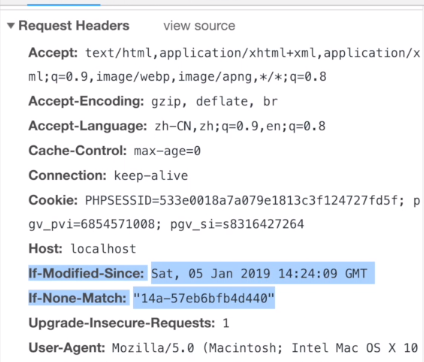
Task: Click the keep-alive value
Action: pyautogui.click(x=151, y=175)
